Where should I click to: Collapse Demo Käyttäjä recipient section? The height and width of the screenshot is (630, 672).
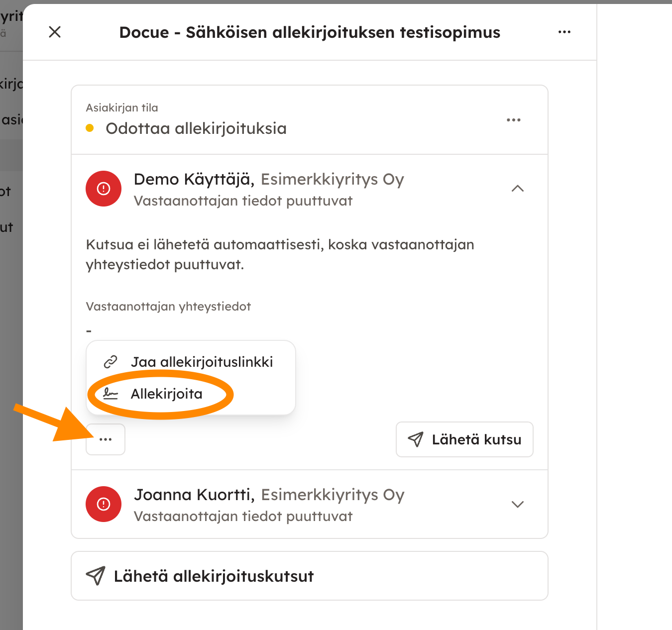tap(518, 189)
